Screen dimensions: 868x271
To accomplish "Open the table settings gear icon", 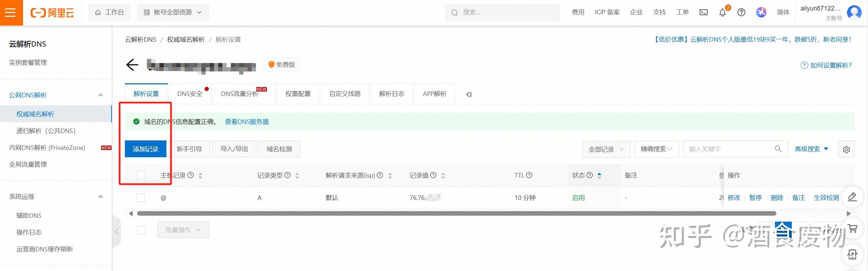I will (846, 150).
